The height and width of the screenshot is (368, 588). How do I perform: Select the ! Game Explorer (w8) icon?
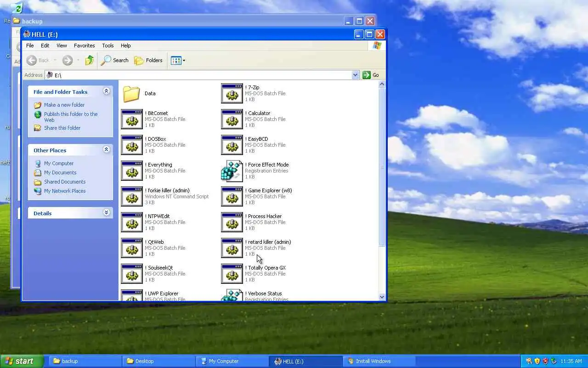(x=232, y=196)
